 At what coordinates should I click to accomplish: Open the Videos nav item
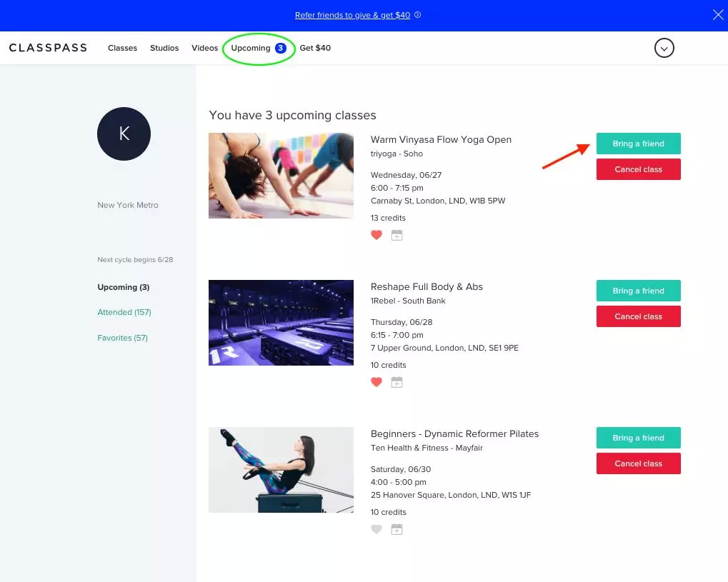205,48
